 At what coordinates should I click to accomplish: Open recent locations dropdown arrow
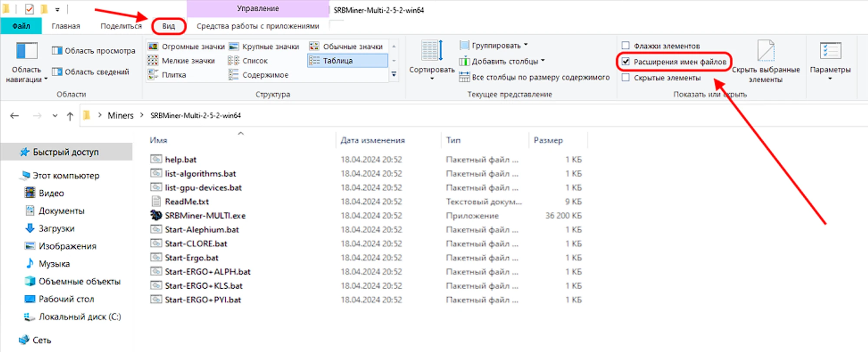(55, 116)
